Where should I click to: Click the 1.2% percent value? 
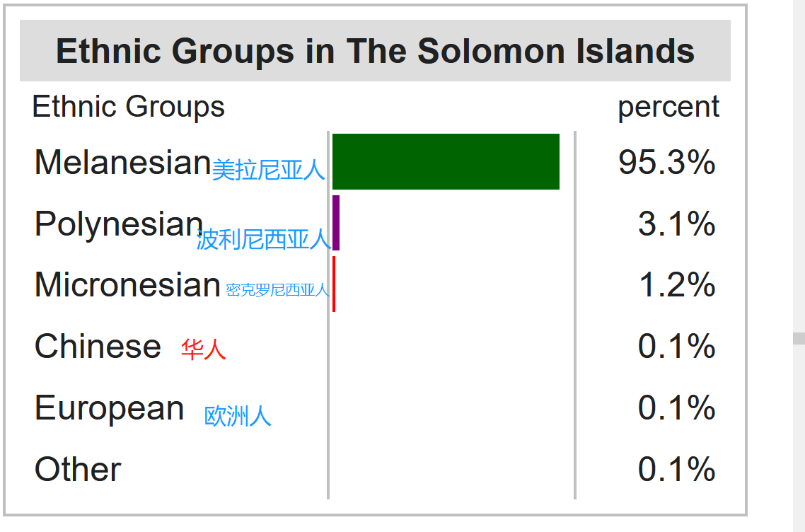pos(677,285)
